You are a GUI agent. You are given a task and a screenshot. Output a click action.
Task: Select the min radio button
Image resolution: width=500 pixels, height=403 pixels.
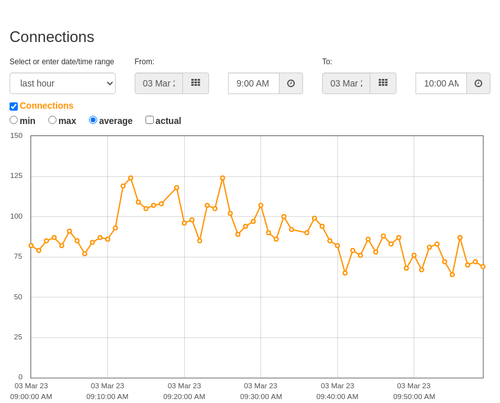tap(14, 120)
